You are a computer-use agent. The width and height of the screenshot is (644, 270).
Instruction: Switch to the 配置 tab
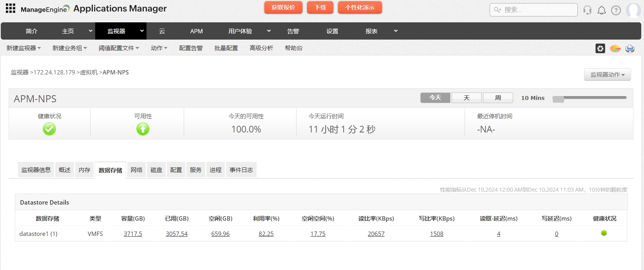point(176,170)
